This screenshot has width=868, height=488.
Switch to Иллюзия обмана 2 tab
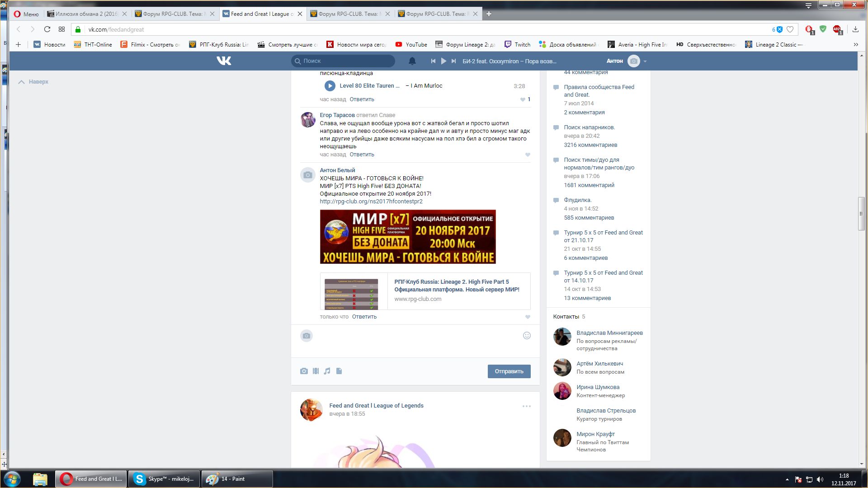(86, 14)
